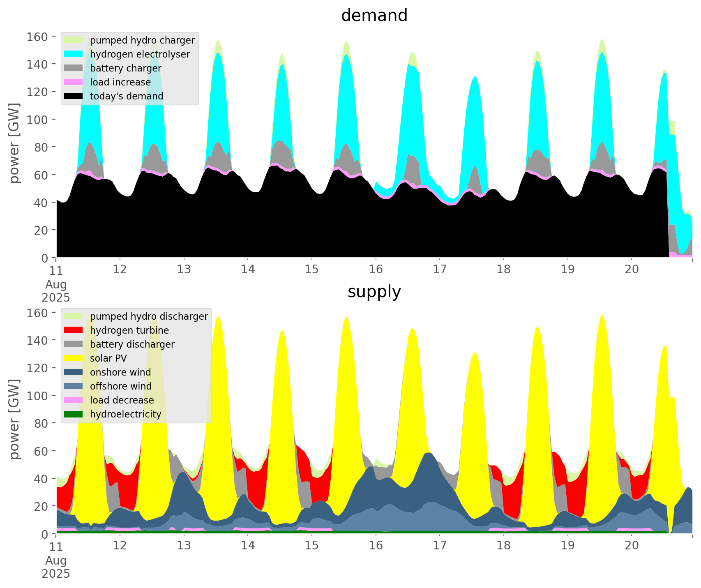This screenshot has height=588, width=701.
Task: Select the green hydroelectricity legend swatch
Action: pyautogui.click(x=74, y=414)
